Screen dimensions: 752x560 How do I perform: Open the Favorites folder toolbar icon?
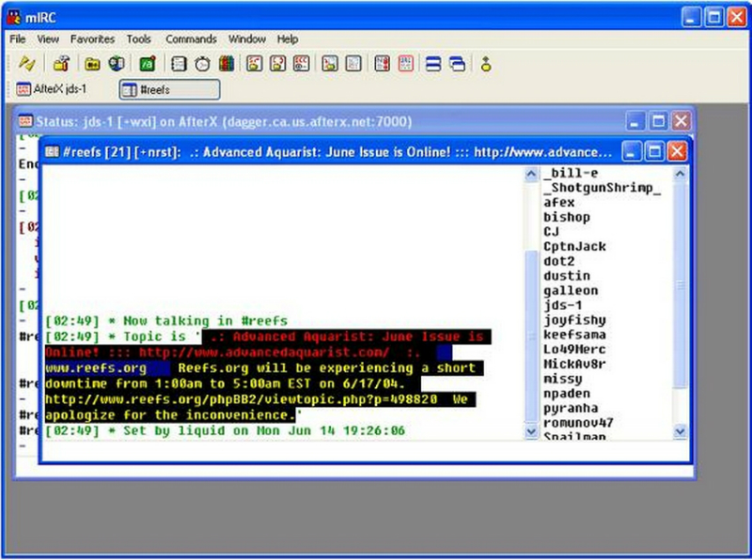tap(92, 64)
